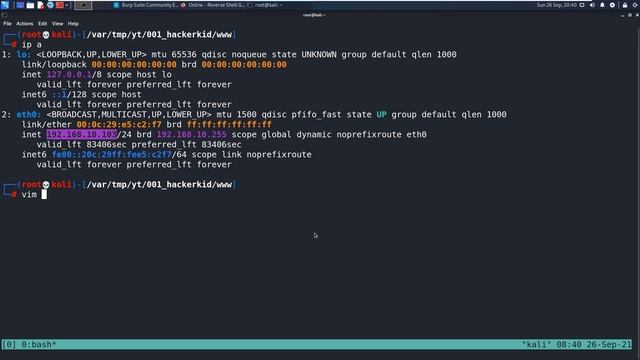Click the terminal window icon in title bar
Image resolution: width=640 pixels, height=360 pixels.
(x=4, y=15)
